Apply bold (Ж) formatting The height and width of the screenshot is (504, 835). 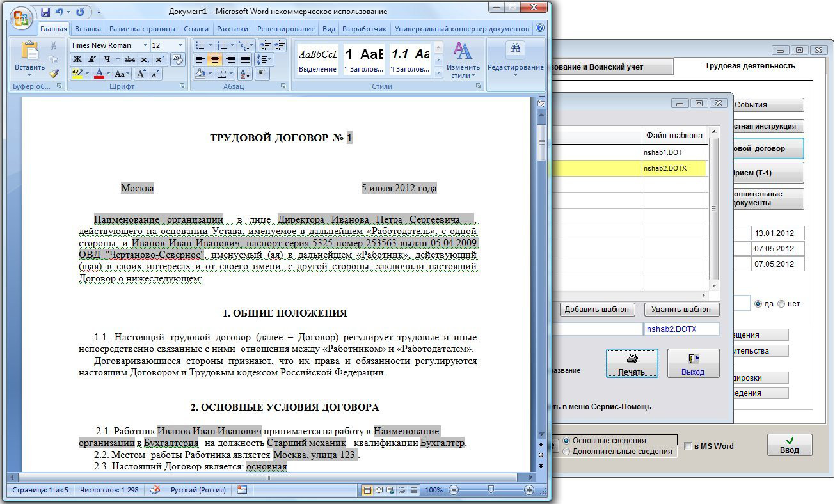pos(77,59)
